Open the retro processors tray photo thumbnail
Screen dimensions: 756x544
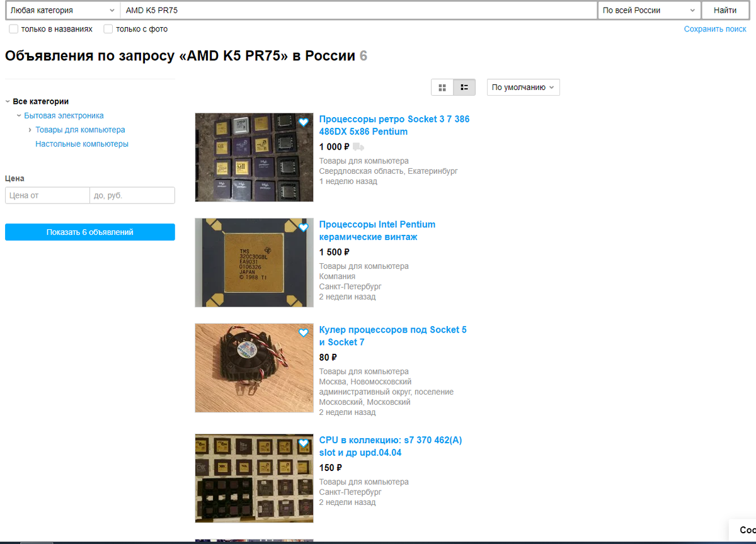pos(254,157)
